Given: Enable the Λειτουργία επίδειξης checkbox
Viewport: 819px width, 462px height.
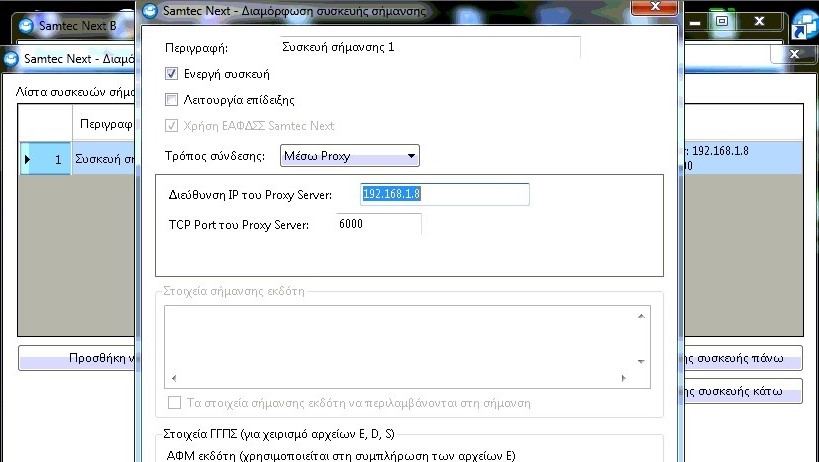Looking at the screenshot, I should (171, 99).
